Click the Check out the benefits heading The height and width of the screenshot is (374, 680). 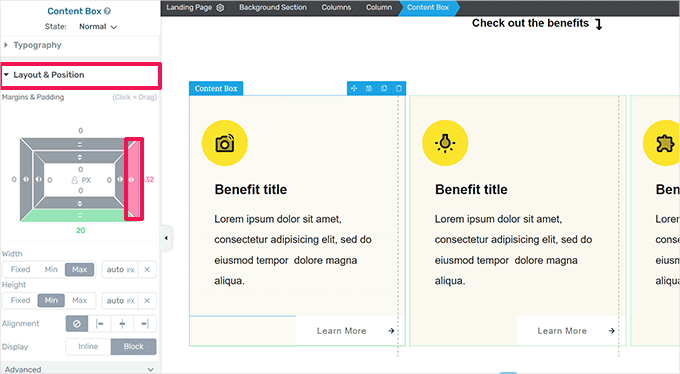tap(530, 23)
